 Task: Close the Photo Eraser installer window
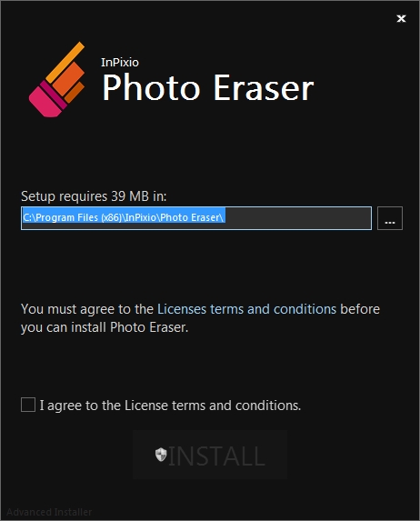(401, 18)
